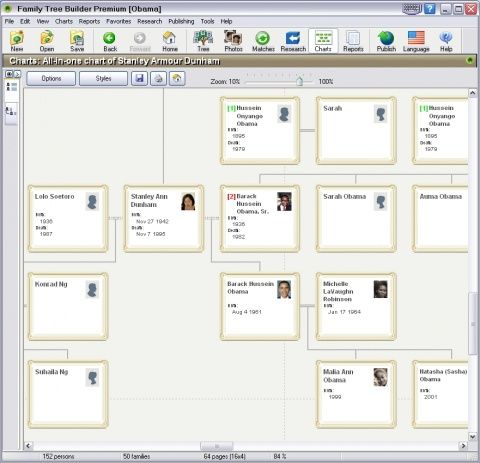
Task: Open the Favorites menu
Action: click(118, 21)
